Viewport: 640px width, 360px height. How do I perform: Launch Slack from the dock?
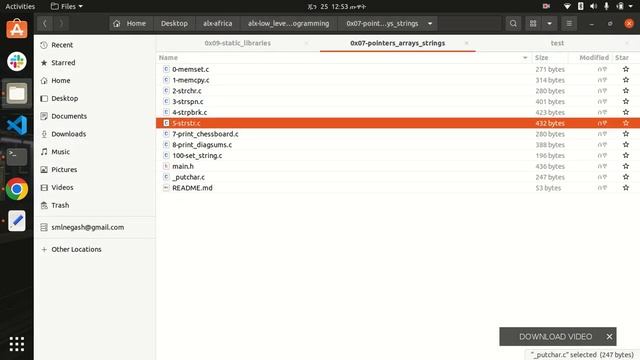point(17,61)
